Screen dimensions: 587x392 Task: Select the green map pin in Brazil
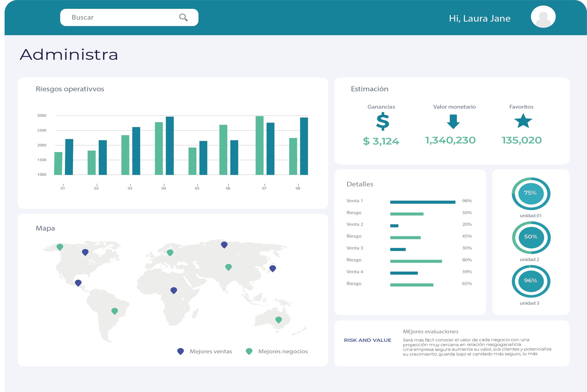[x=115, y=311]
